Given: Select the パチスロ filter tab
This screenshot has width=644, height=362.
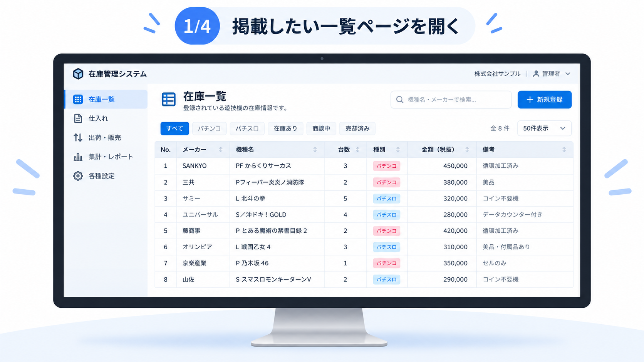Looking at the screenshot, I should [x=247, y=128].
